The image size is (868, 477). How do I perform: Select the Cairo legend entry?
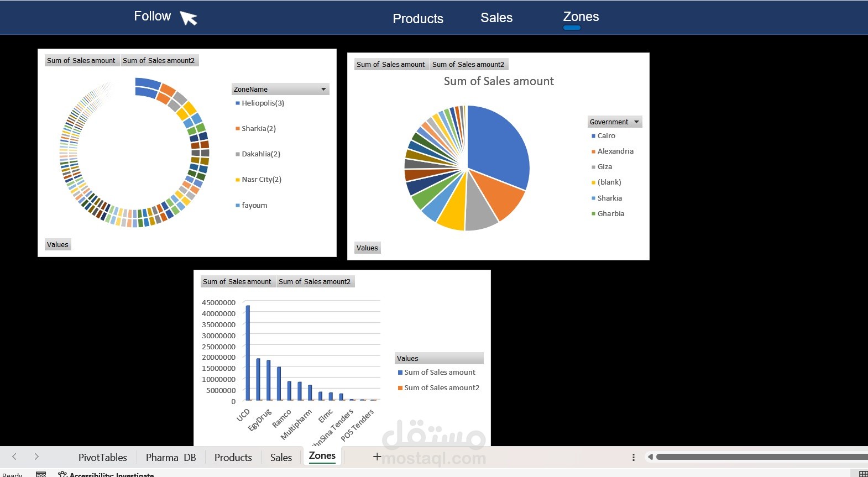coord(603,135)
